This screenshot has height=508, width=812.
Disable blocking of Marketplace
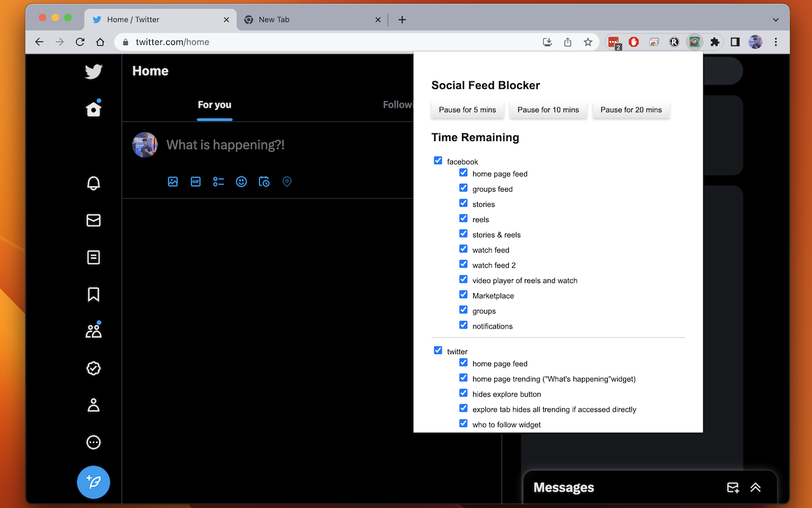click(463, 294)
